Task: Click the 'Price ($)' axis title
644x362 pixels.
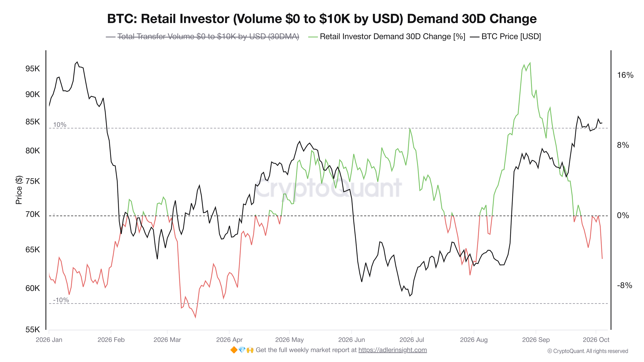Action: [19, 190]
